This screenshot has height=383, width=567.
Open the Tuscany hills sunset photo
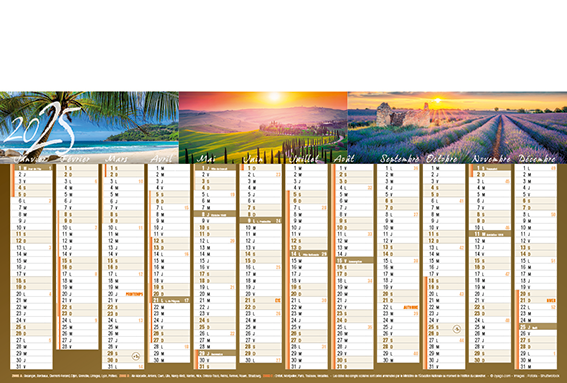[x=263, y=127]
